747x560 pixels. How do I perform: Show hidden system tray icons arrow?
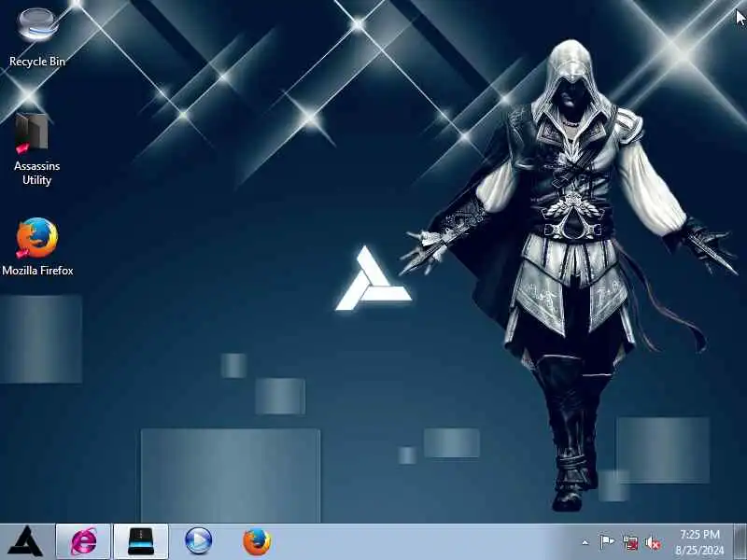pyautogui.click(x=585, y=542)
